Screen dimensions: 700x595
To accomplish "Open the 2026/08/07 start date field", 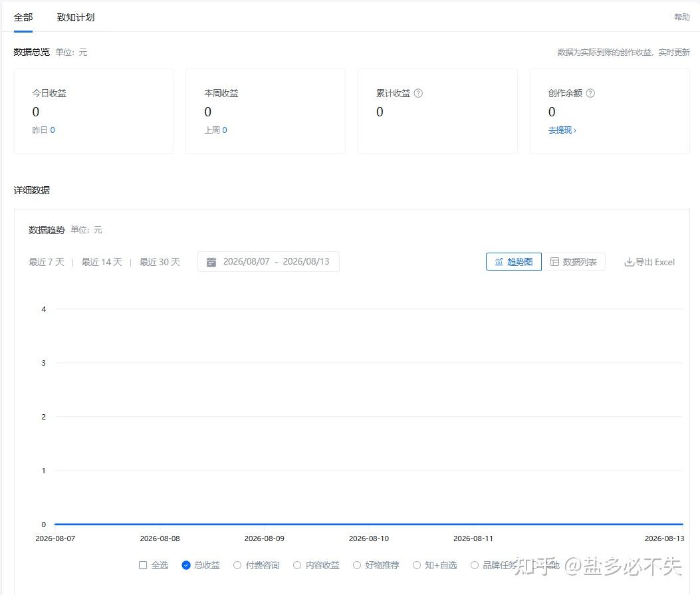I will (247, 261).
